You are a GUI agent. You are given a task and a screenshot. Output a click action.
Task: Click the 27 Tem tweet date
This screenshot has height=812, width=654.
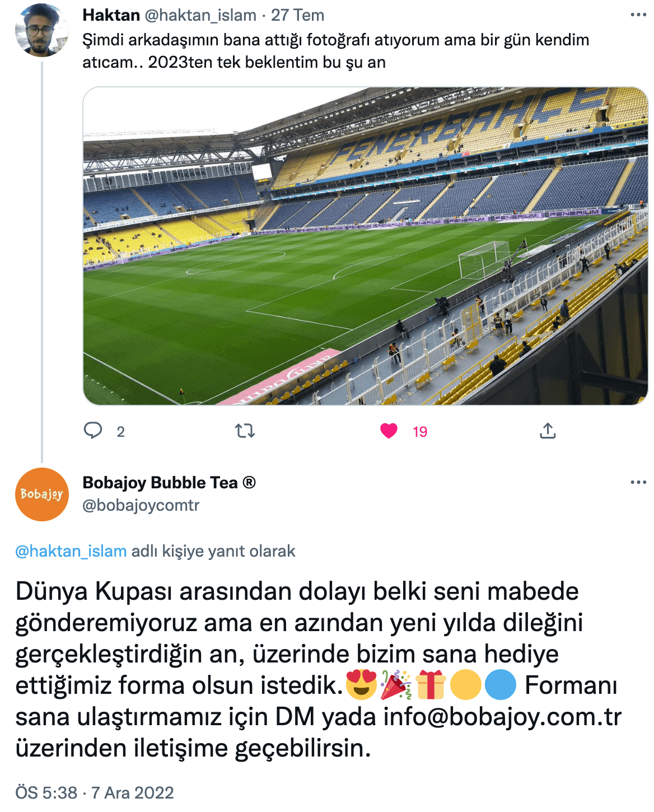pos(297,15)
